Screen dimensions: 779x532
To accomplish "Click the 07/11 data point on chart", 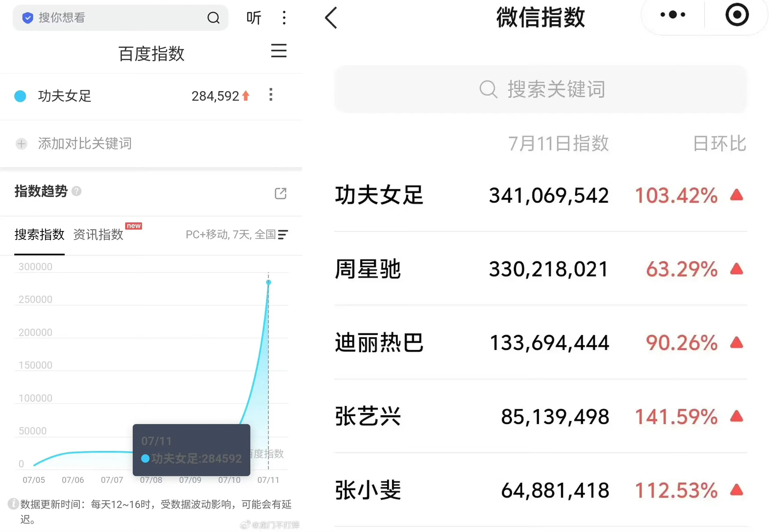I will [x=268, y=283].
